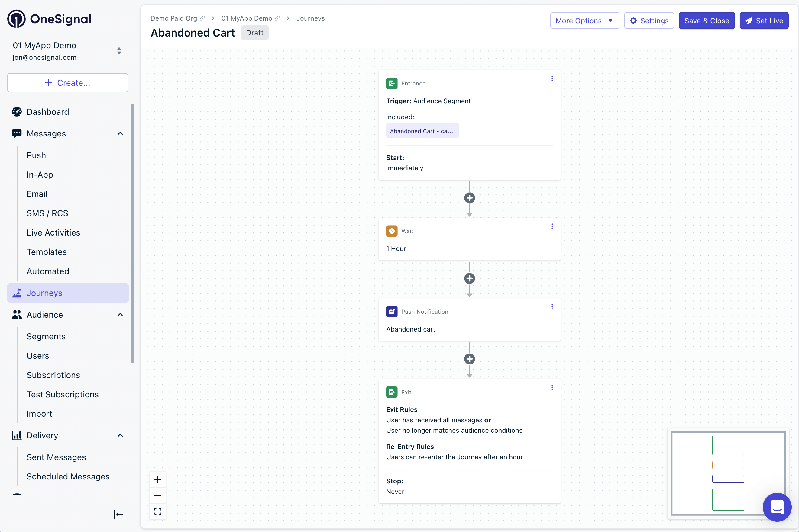799x532 pixels.
Task: Add a step after the Wait node
Action: [469, 279]
